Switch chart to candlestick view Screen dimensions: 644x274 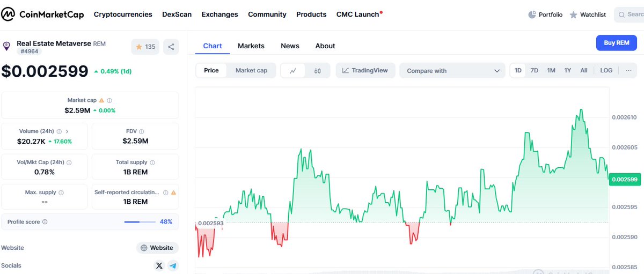click(318, 70)
